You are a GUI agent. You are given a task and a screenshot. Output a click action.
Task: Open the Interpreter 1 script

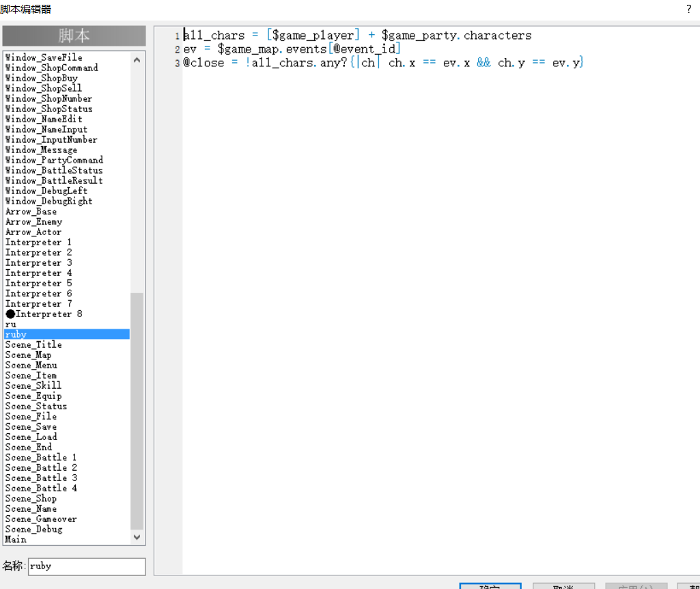point(38,243)
